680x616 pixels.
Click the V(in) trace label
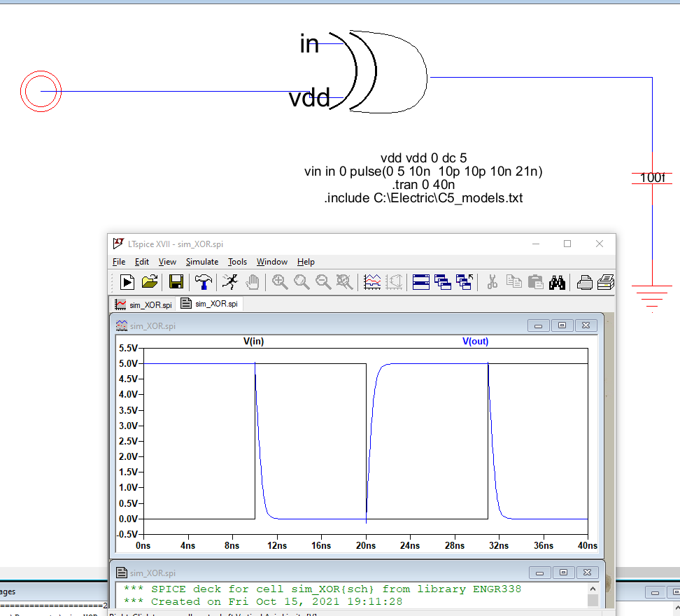pos(253,342)
